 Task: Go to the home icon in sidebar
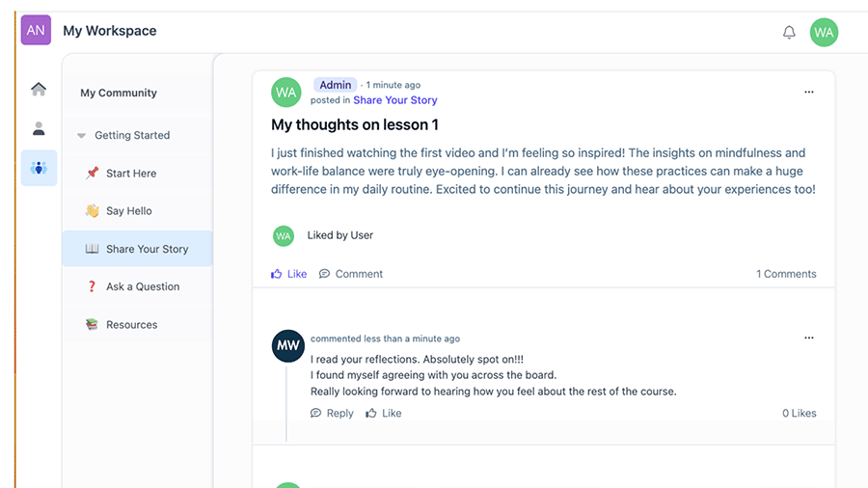[x=39, y=89]
